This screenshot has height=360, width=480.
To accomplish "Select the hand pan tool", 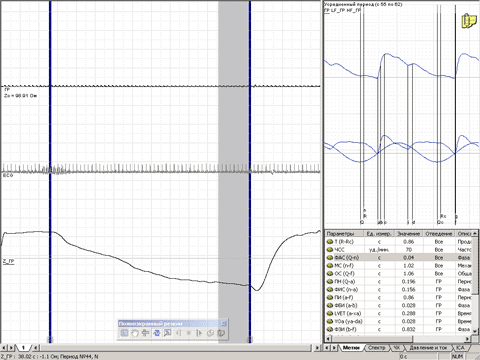I will [135, 333].
